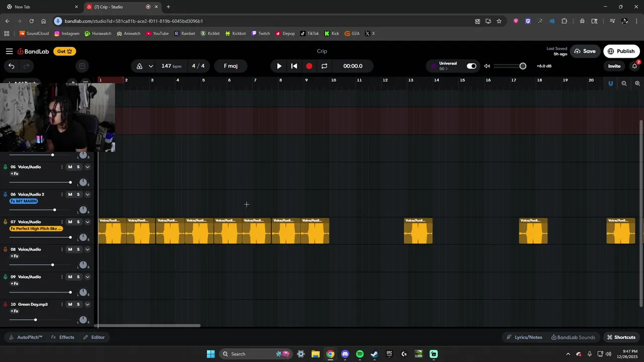The width and height of the screenshot is (644, 362).
Task: Start recording with the red record button
Action: [x=309, y=66]
